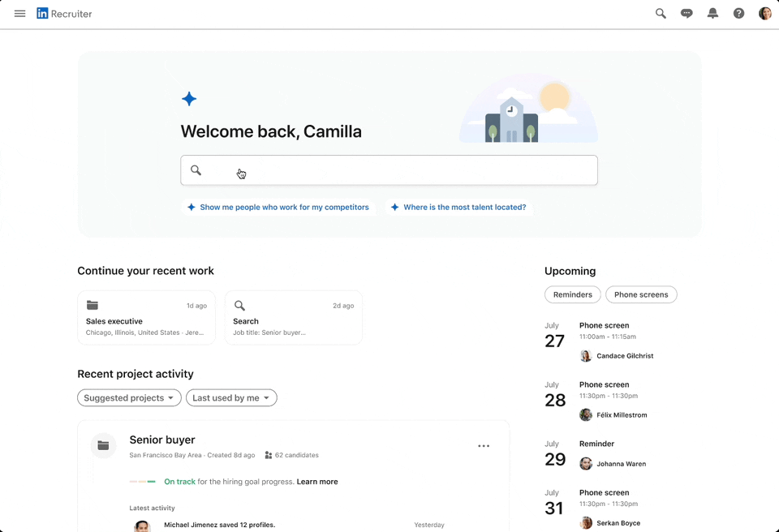Screen dimensions: 779x532
Task: Click the 'On track' status text
Action: click(179, 482)
